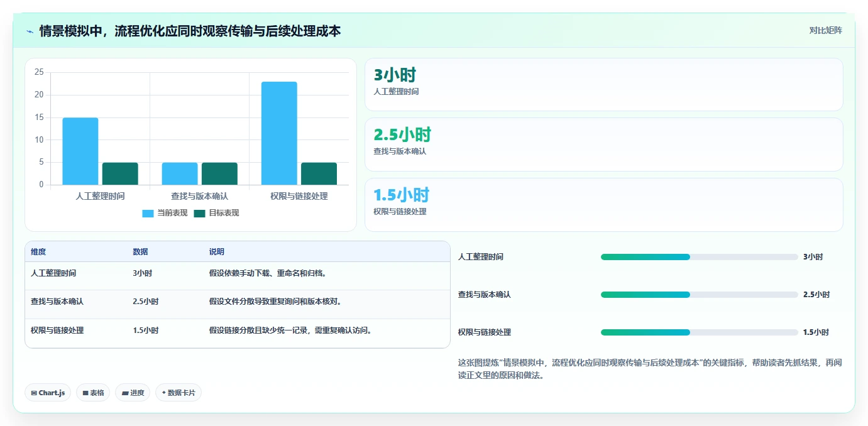Toggle the 当前表现 legend swatch
Viewport: 868px width, 426px height.
tap(148, 213)
